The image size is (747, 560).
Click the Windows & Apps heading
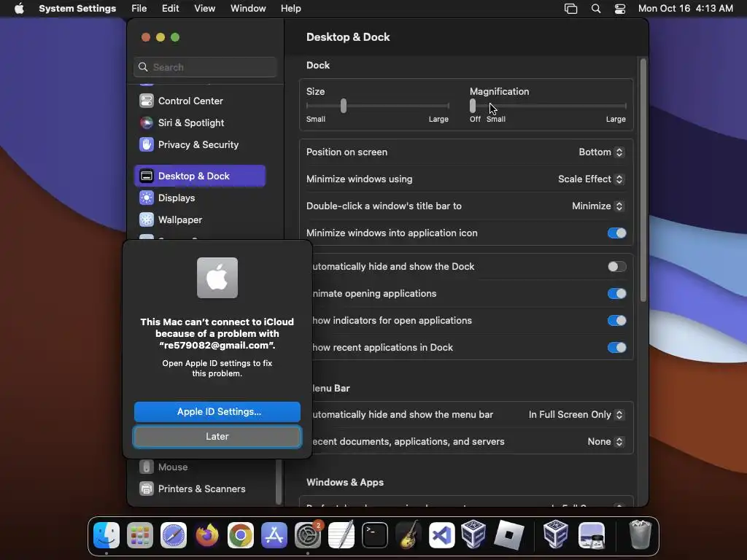coord(345,483)
